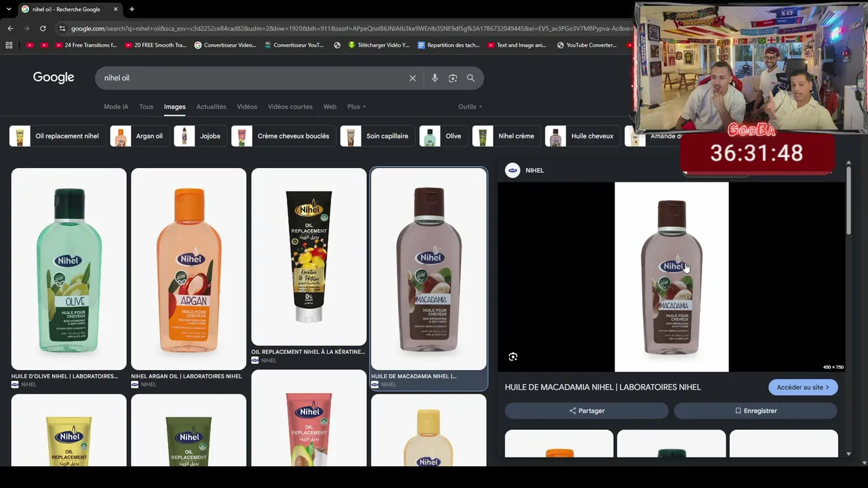The width and height of the screenshot is (868, 488).
Task: Switch to the 'Actualités' tab
Action: (211, 106)
